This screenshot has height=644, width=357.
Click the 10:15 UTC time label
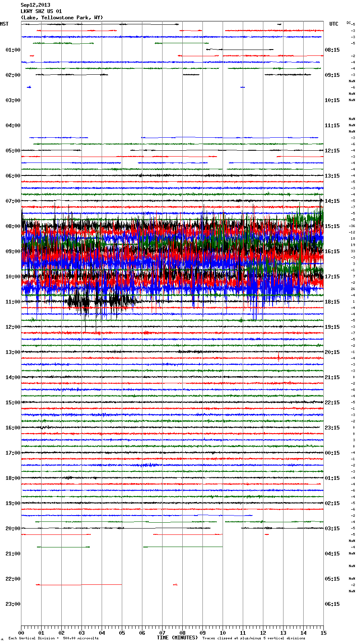pyautogui.click(x=332, y=100)
